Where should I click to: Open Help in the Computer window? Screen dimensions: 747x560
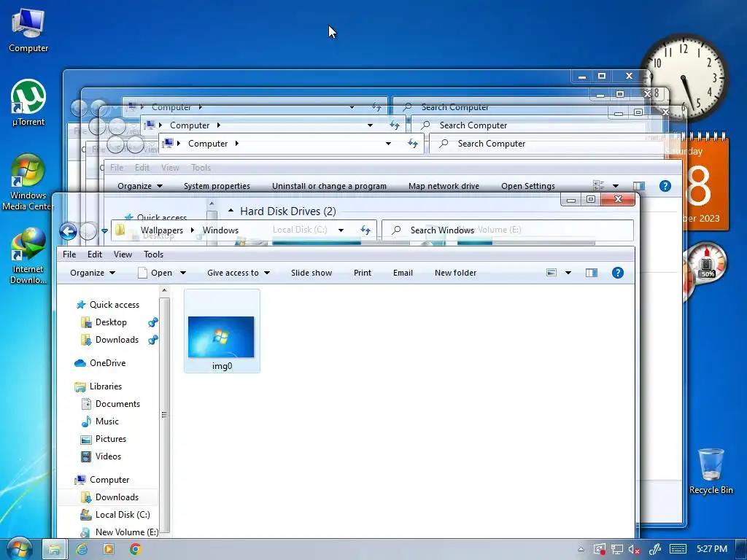tap(665, 186)
